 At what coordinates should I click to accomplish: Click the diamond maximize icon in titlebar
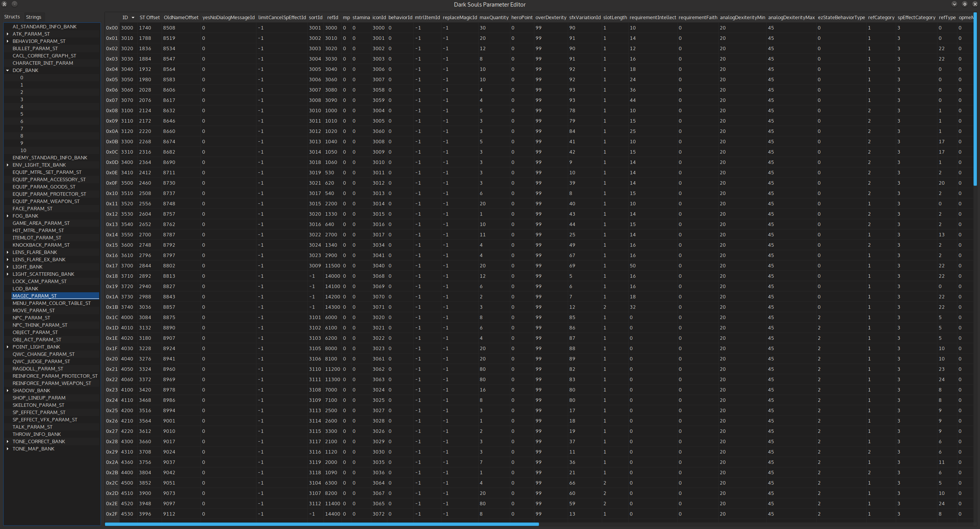pyautogui.click(x=965, y=4)
